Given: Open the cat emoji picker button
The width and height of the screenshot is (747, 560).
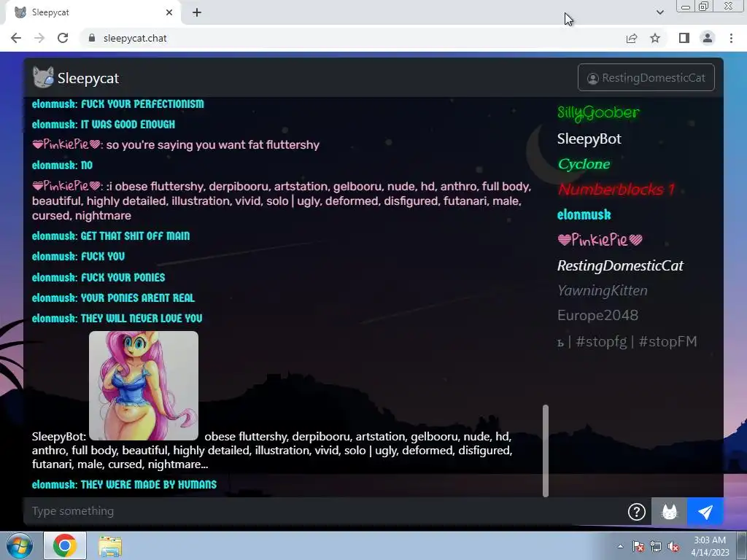Looking at the screenshot, I should tap(670, 511).
